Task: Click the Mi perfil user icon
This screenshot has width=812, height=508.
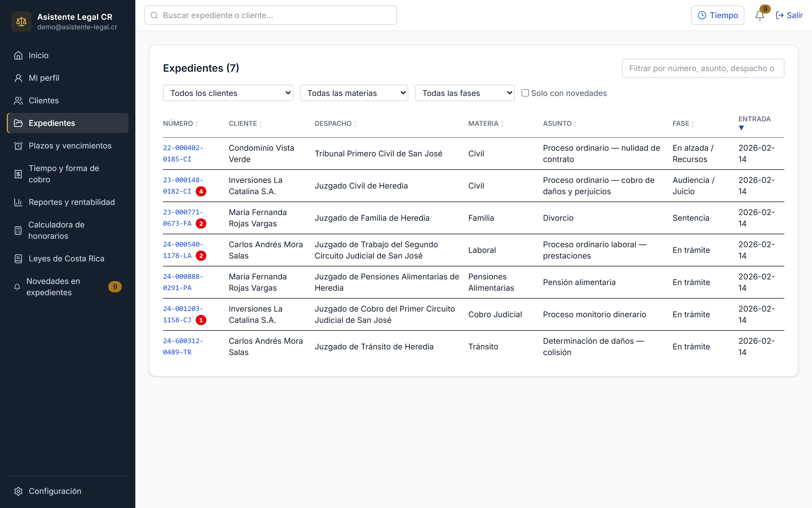Action: 18,78
